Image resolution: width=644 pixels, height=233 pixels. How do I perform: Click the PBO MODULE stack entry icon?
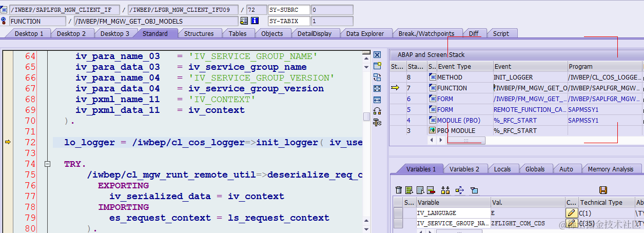433,130
